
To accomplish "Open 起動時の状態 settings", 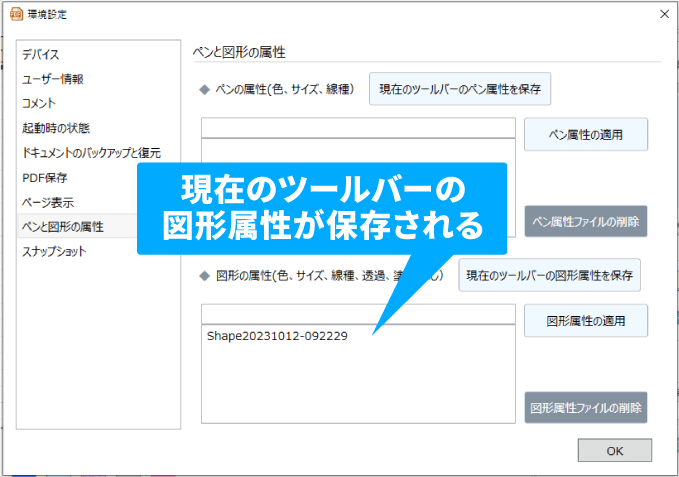I will [x=56, y=128].
